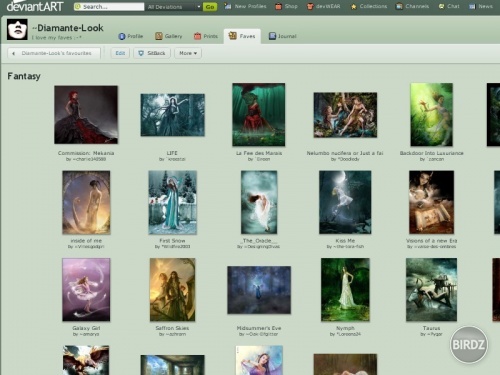Click the Commission: Mekania title link

(x=86, y=153)
